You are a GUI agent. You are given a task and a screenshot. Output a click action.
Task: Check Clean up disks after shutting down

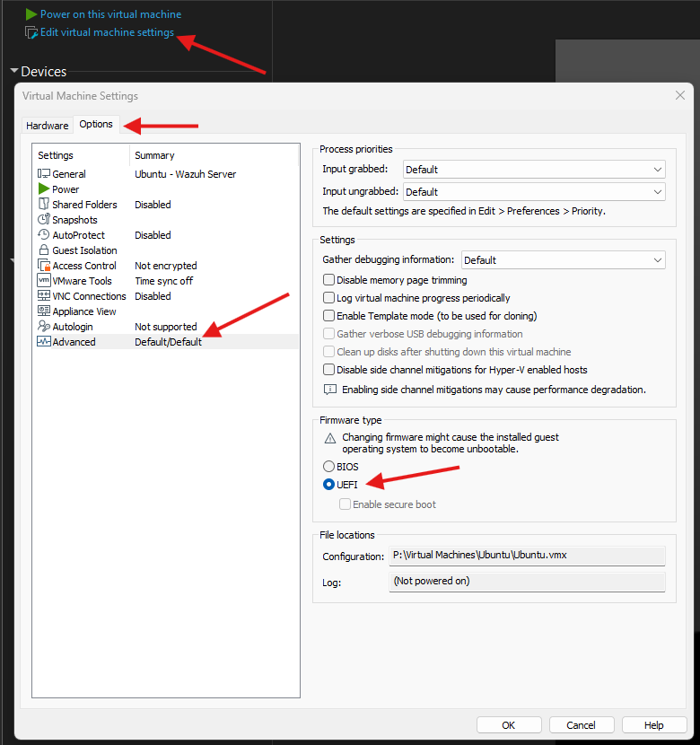click(328, 352)
